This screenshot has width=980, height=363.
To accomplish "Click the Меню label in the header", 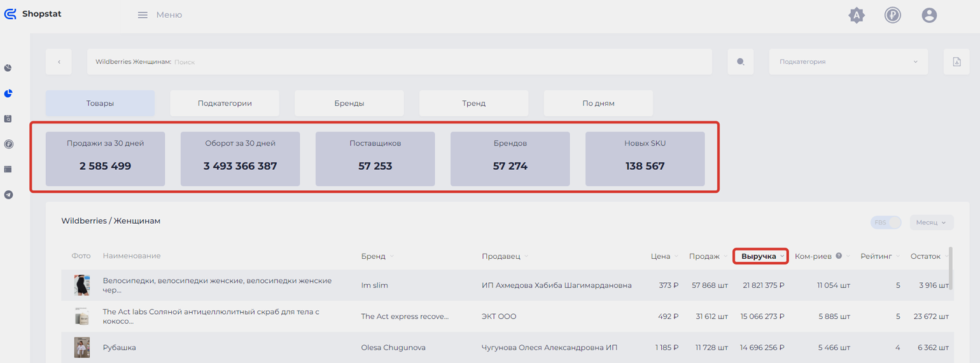I will click(169, 15).
